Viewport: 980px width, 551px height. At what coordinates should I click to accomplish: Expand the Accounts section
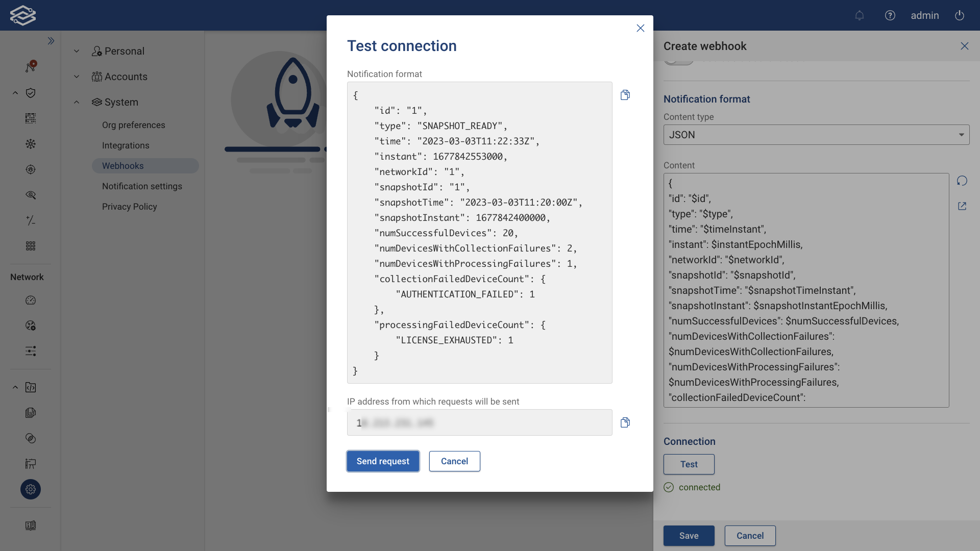(x=76, y=77)
